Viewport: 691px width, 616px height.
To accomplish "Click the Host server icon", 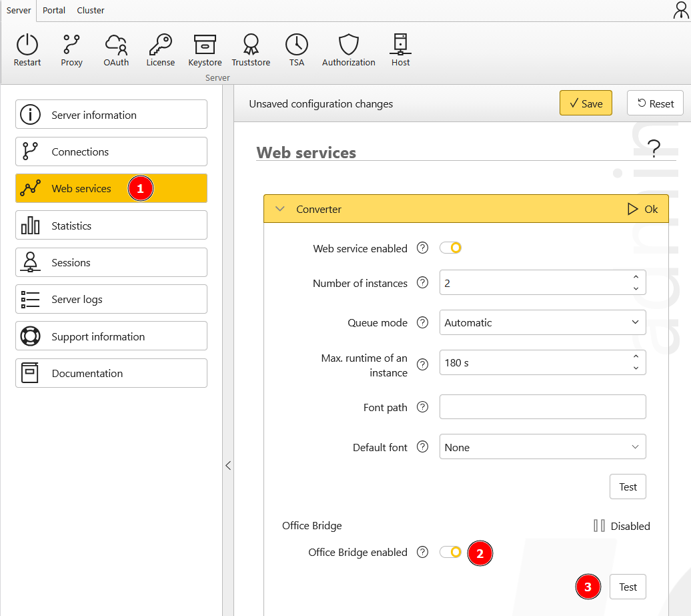I will (400, 45).
